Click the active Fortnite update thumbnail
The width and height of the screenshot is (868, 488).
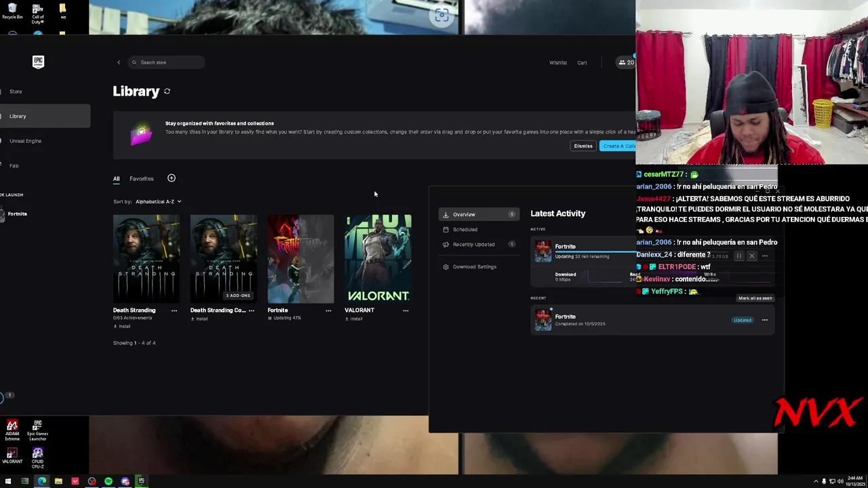[x=543, y=251]
